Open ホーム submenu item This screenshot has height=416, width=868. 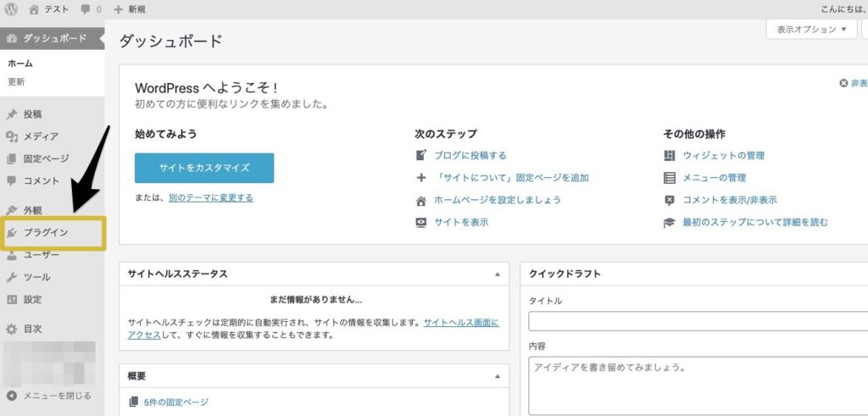(20, 64)
